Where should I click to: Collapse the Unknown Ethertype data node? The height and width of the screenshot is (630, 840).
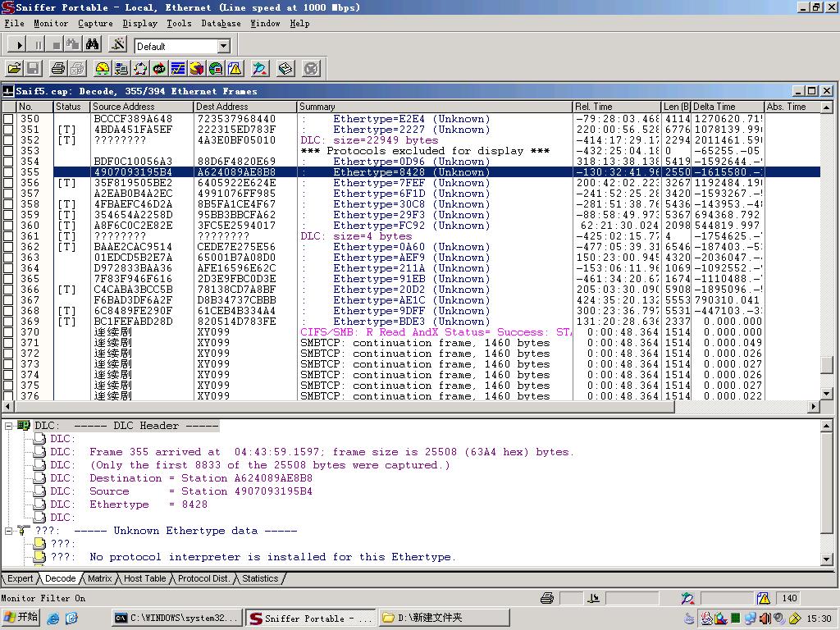[x=8, y=531]
